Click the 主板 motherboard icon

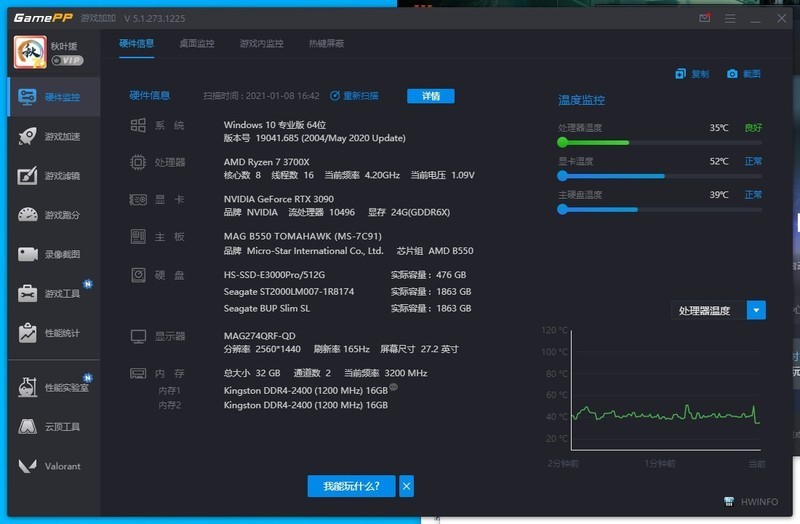pos(138,236)
